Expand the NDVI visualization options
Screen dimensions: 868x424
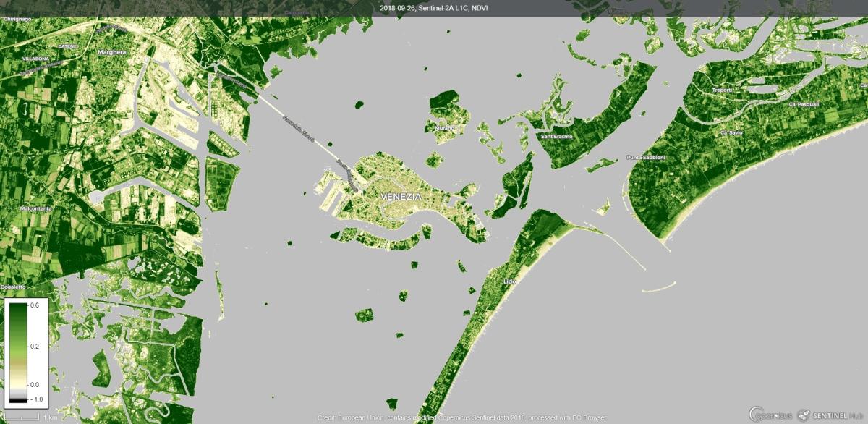click(481, 8)
